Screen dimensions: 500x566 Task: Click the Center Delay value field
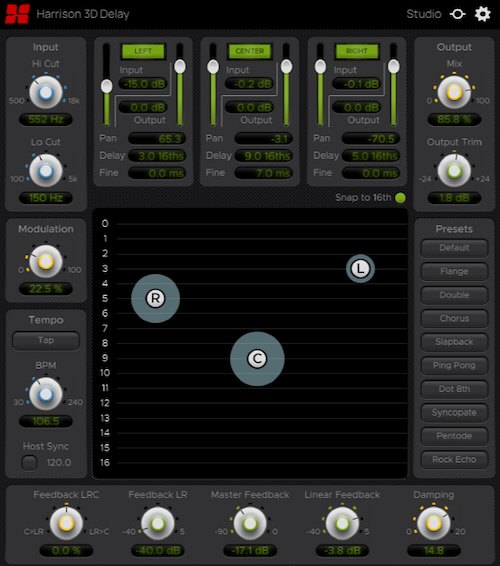[x=265, y=156]
